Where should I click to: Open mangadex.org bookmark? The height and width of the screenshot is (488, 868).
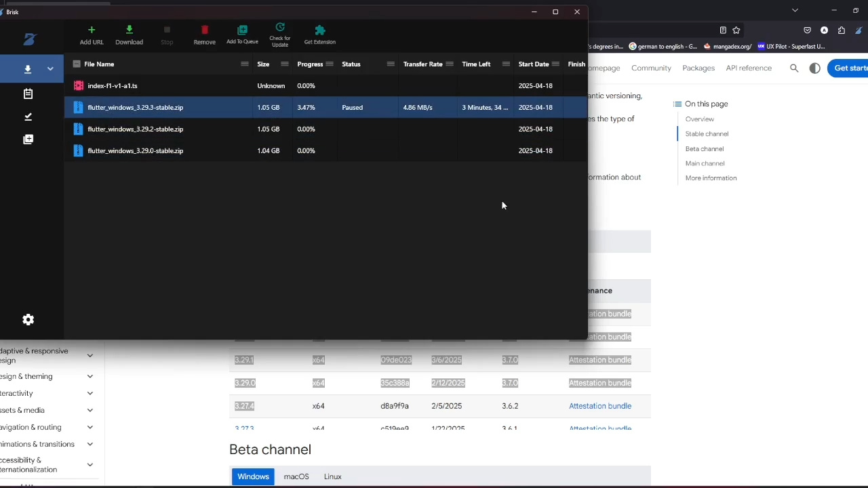click(x=727, y=47)
